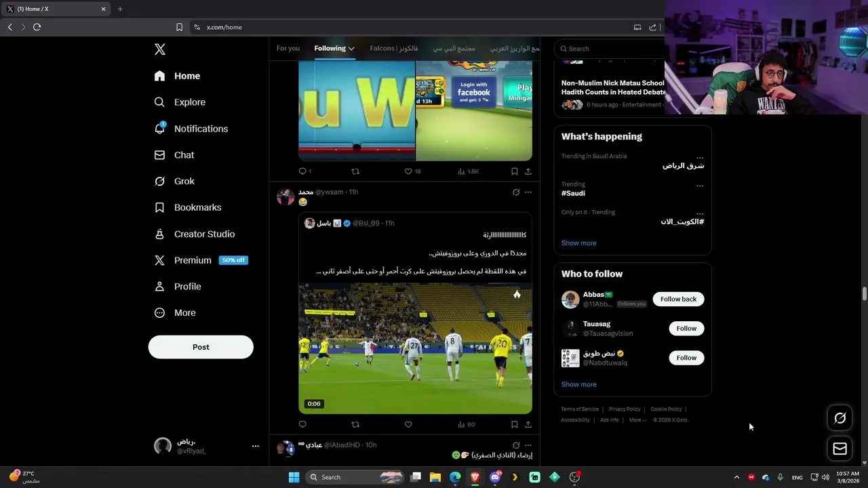This screenshot has width=868, height=488.
Task: Open محمد's profile avatar
Action: click(285, 197)
